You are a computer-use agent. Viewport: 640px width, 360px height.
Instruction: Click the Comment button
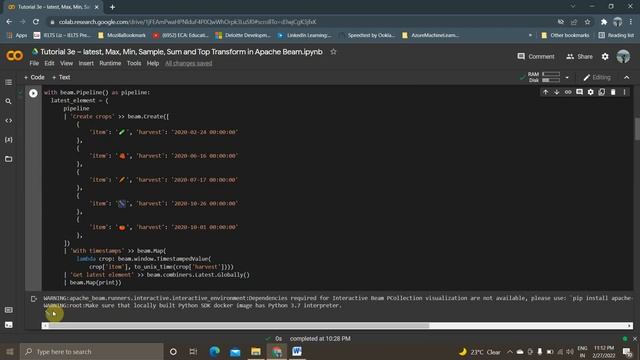click(536, 56)
